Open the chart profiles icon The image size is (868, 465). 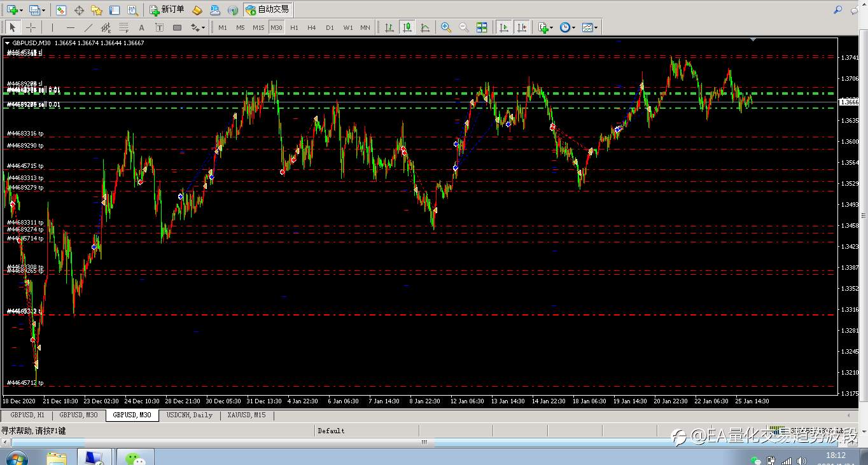tap(34, 10)
